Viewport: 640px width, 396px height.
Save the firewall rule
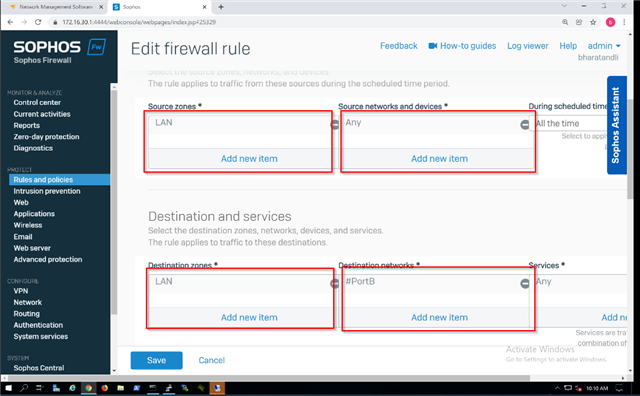pyautogui.click(x=156, y=360)
